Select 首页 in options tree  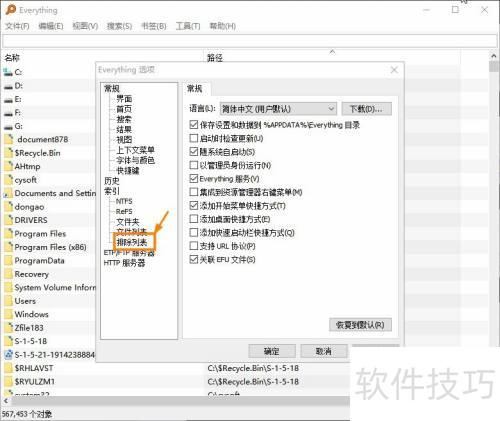point(124,109)
